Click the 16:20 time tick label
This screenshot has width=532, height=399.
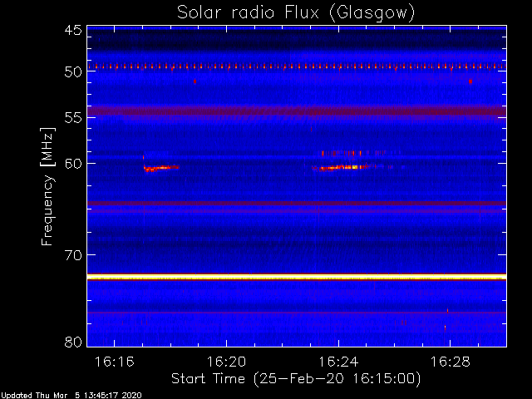(226, 362)
